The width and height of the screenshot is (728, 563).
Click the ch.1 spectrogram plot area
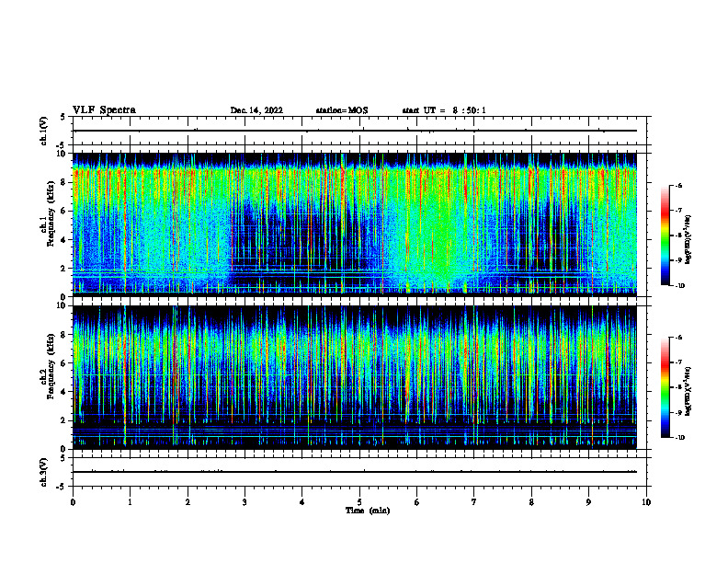click(x=355, y=224)
